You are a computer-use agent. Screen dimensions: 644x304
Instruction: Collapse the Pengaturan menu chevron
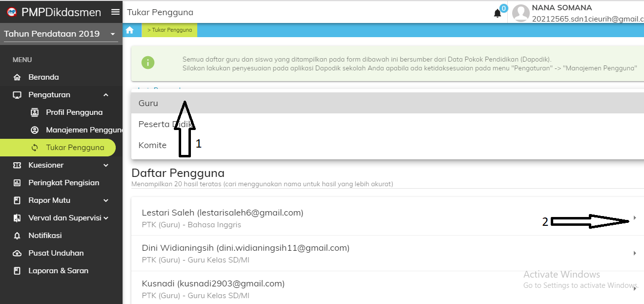[106, 95]
